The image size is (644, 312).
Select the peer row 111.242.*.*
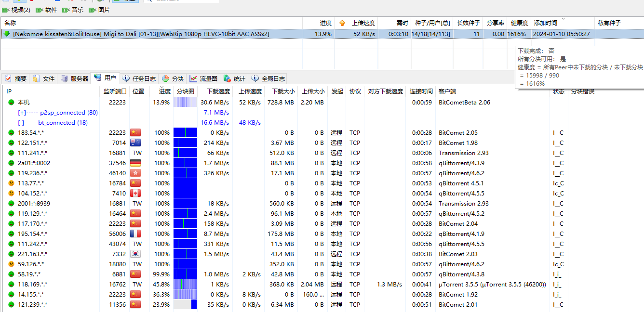coord(322,244)
